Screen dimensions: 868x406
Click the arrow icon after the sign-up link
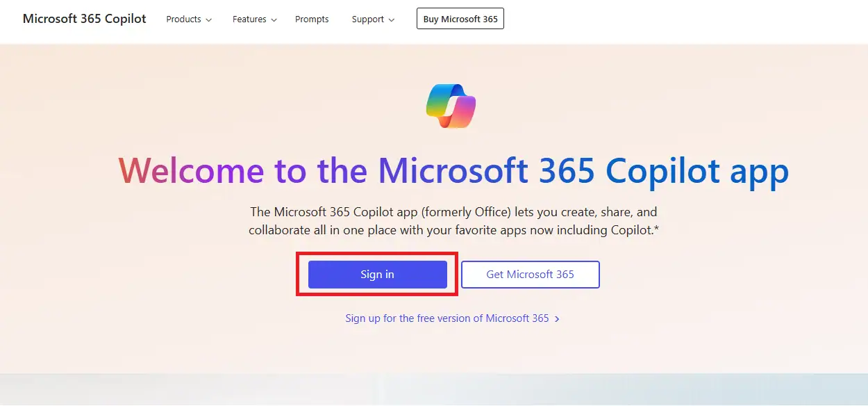click(x=558, y=318)
